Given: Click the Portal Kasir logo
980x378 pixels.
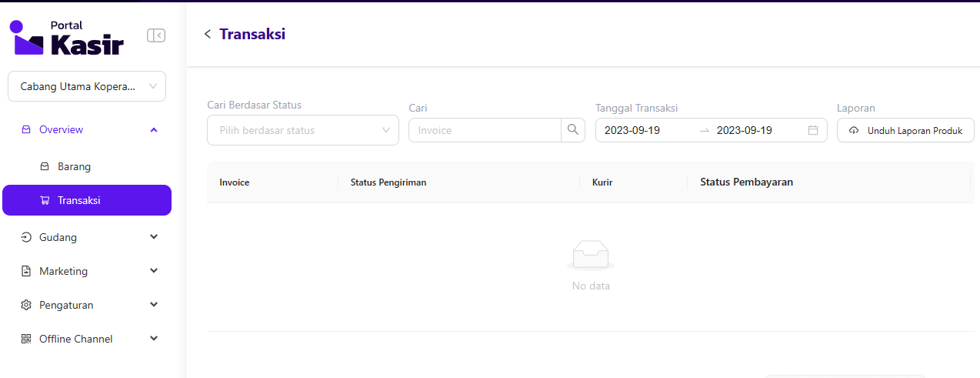Looking at the screenshot, I should tap(66, 38).
